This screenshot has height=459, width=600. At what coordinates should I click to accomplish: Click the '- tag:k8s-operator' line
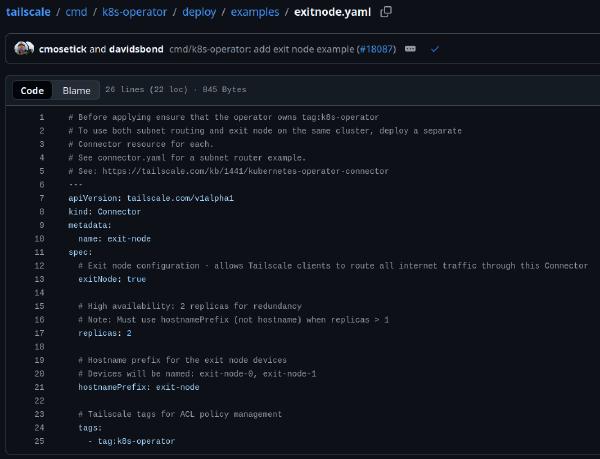point(131,441)
